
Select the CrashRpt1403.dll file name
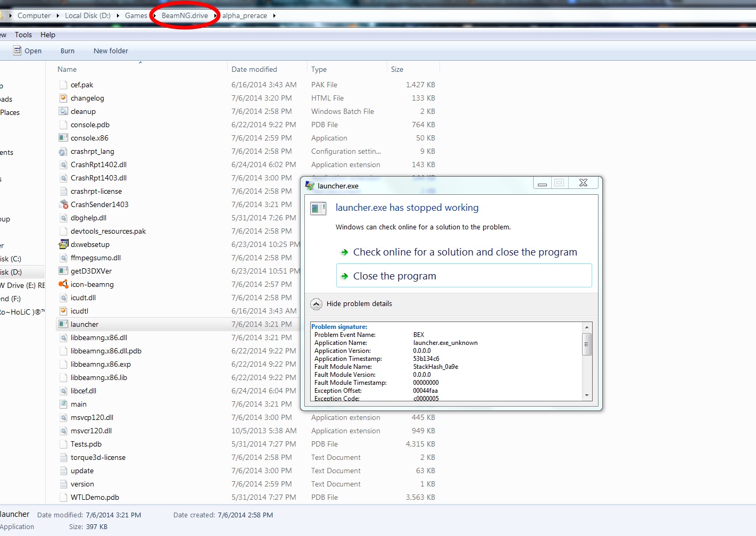(x=98, y=178)
